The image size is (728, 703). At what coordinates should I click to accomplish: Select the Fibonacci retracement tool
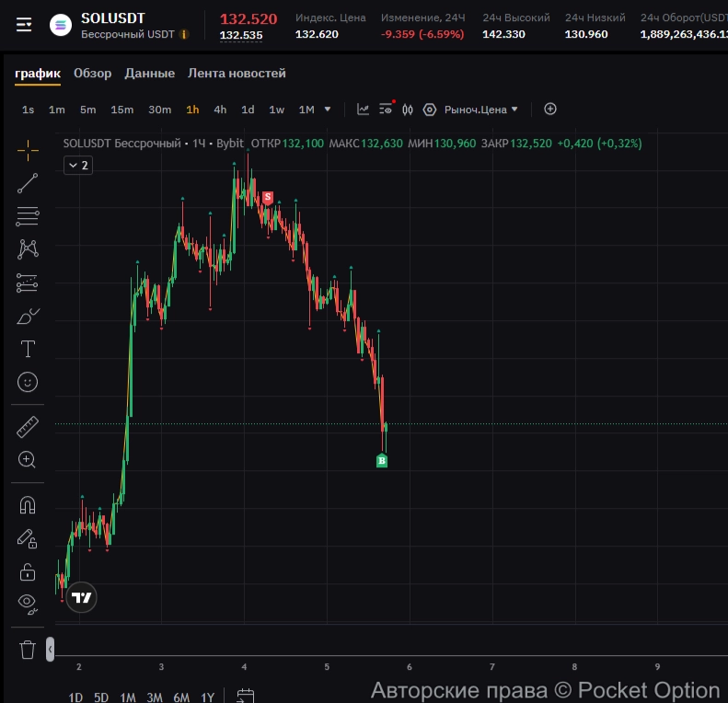pyautogui.click(x=28, y=217)
